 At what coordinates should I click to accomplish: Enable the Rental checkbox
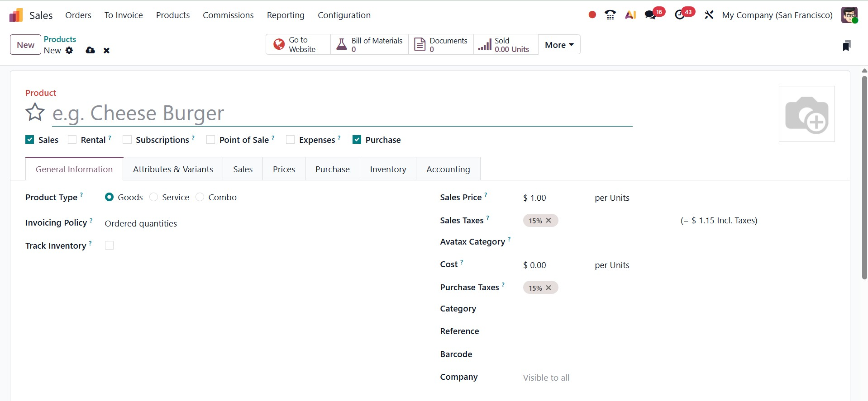[x=72, y=140]
